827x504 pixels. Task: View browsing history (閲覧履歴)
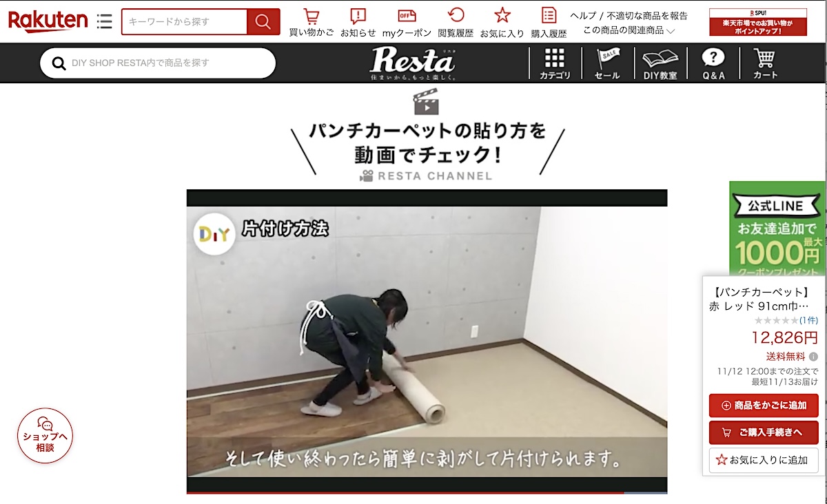(456, 22)
